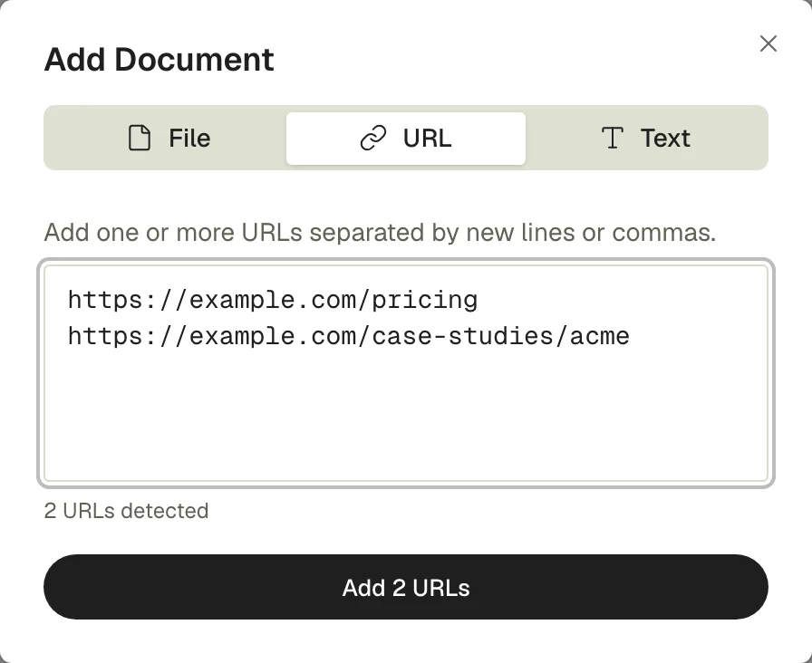Image resolution: width=812 pixels, height=663 pixels.
Task: Switch to the File tab
Action: click(169, 139)
